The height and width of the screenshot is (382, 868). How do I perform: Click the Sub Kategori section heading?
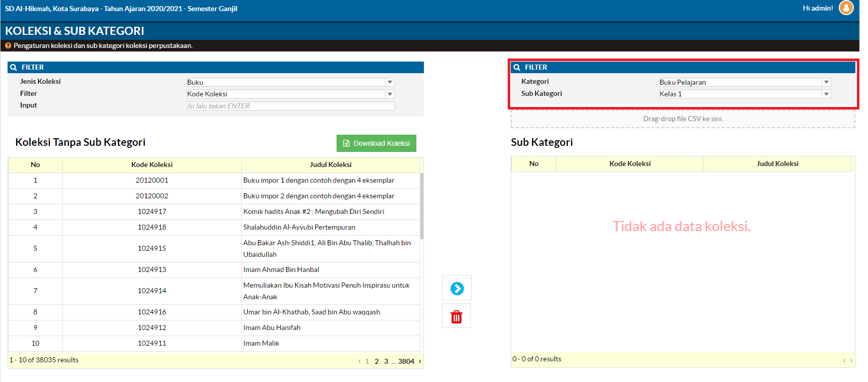tap(541, 142)
